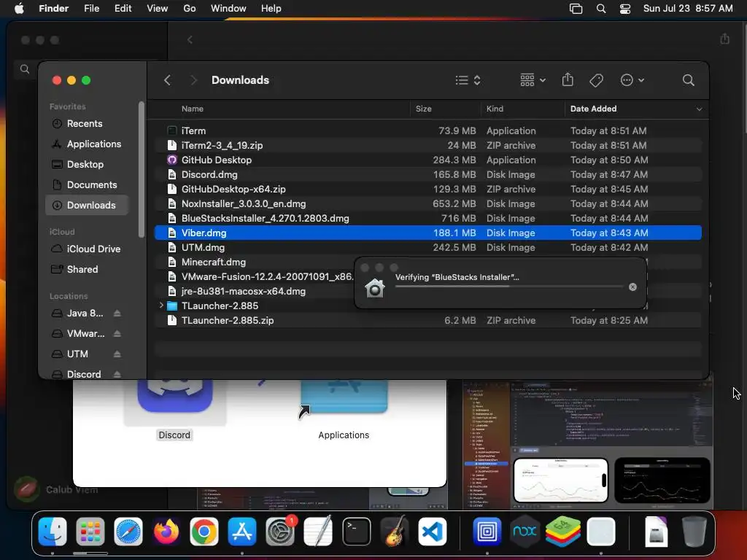Image resolution: width=747 pixels, height=560 pixels.
Task: Launch Google Chrome from the Dock
Action: pyautogui.click(x=204, y=532)
